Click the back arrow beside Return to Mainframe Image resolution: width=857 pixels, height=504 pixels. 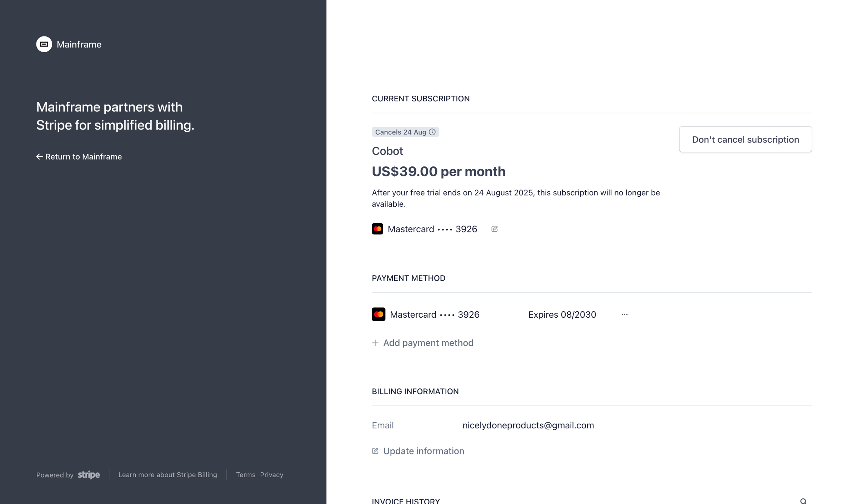coord(39,157)
